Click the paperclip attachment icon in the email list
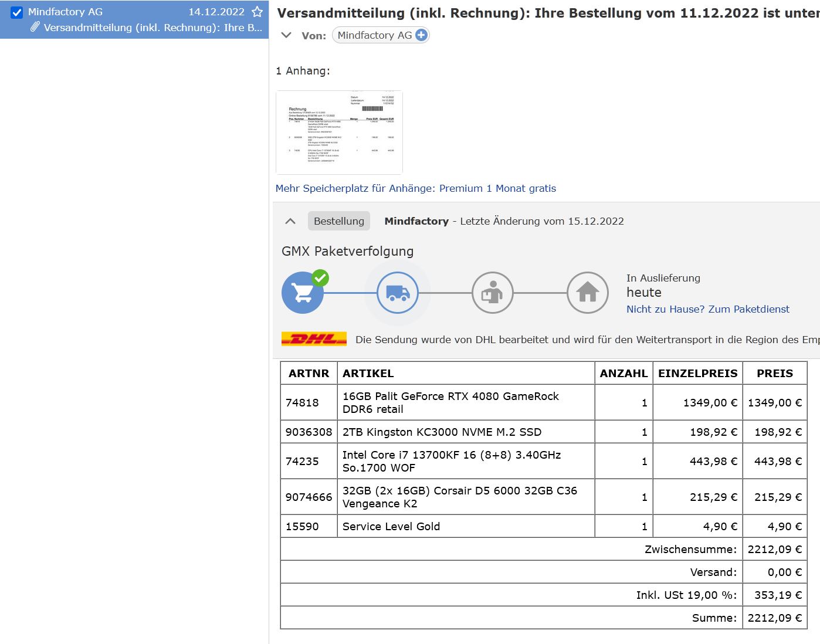 [x=35, y=27]
